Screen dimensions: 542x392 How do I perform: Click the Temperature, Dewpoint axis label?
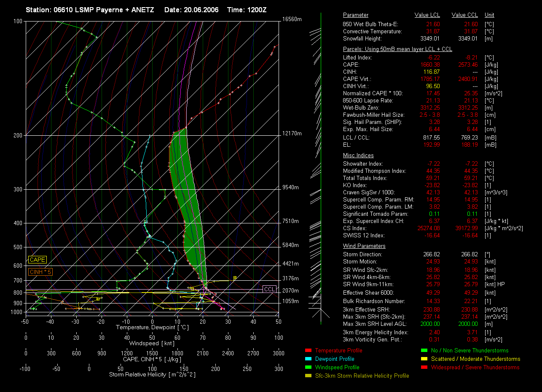(x=152, y=328)
